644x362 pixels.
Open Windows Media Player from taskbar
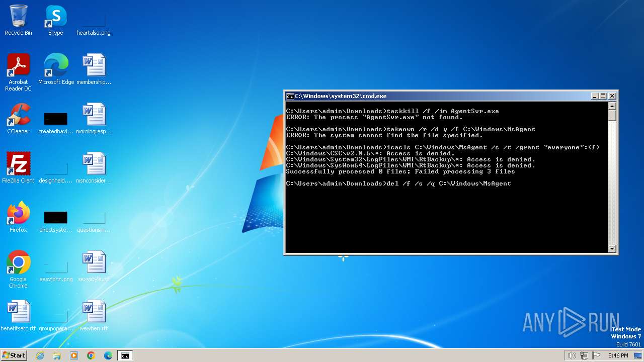[74, 355]
